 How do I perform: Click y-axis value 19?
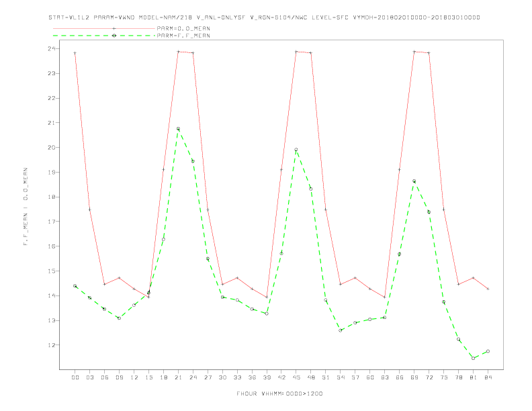pyautogui.click(x=52, y=173)
